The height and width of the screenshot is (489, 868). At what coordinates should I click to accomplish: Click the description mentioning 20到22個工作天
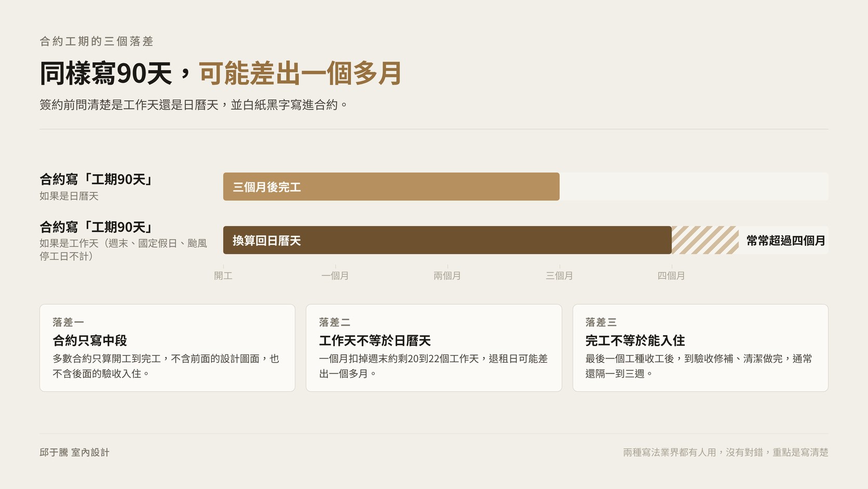tap(433, 366)
